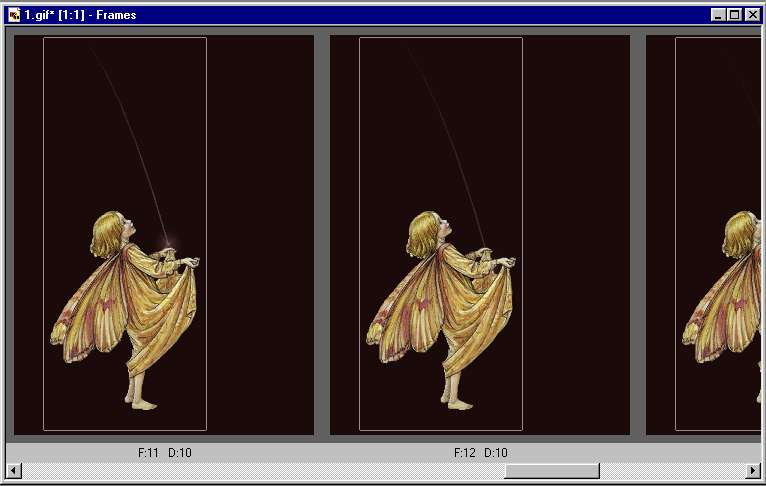The image size is (766, 486).
Task: Maximize the Frames window
Action: [734, 15]
